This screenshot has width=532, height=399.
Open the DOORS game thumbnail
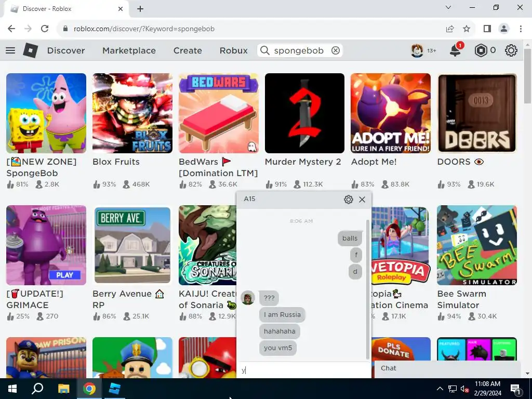point(477,113)
